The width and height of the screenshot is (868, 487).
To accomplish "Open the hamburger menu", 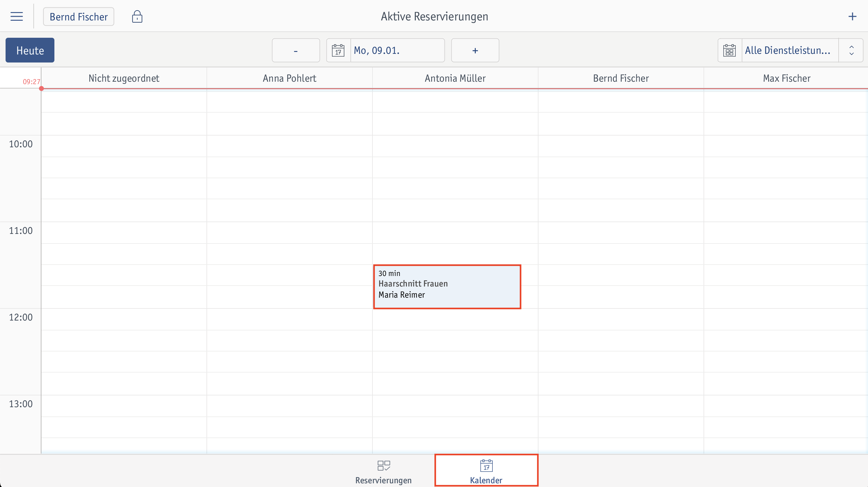I will [x=16, y=16].
